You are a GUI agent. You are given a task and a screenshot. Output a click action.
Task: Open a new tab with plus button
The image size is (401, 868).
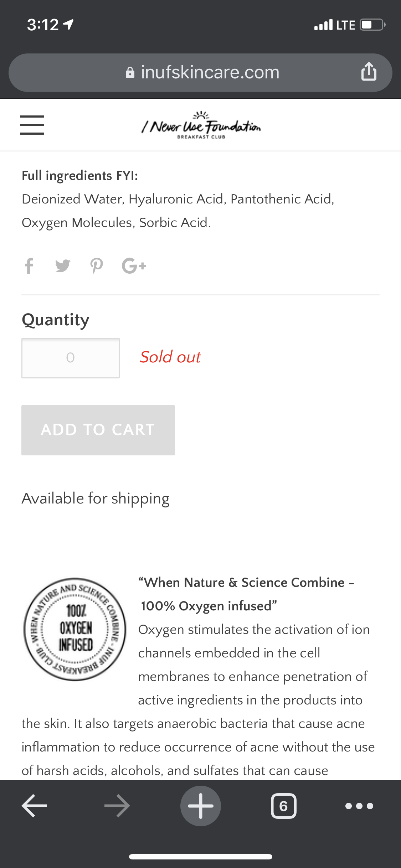pos(201,806)
